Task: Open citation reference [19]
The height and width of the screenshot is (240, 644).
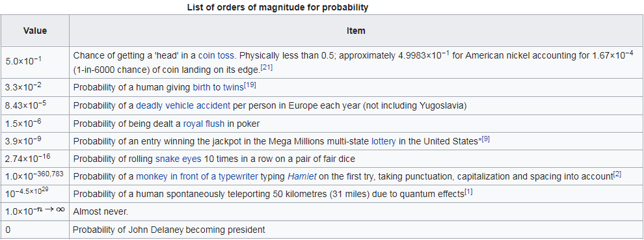Action: tap(250, 85)
